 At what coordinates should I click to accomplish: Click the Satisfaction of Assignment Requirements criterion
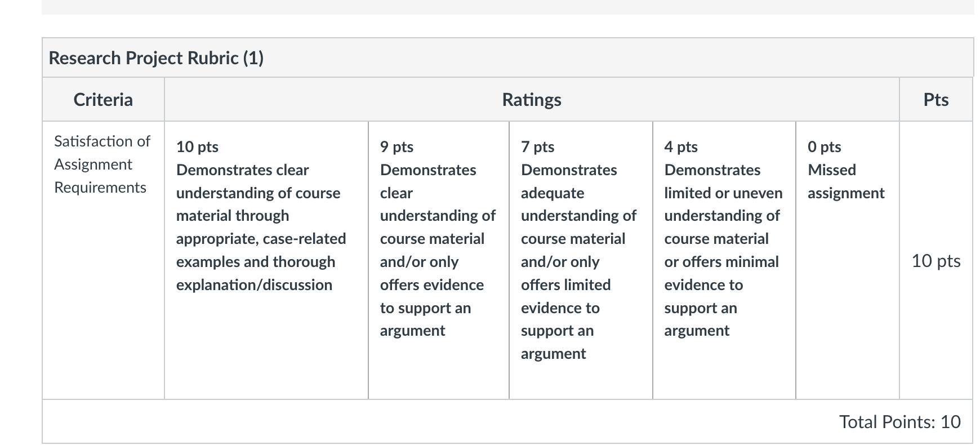(102, 164)
